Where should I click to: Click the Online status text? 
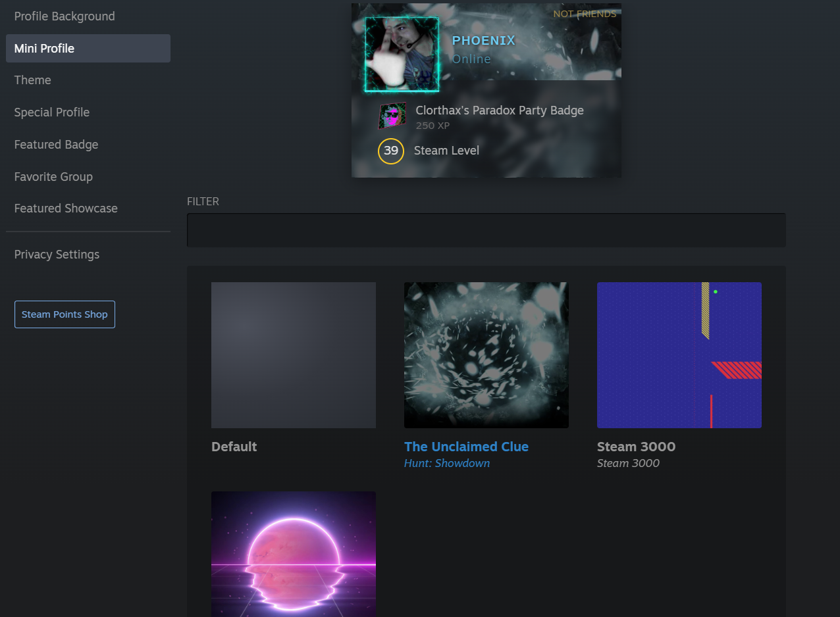(471, 59)
